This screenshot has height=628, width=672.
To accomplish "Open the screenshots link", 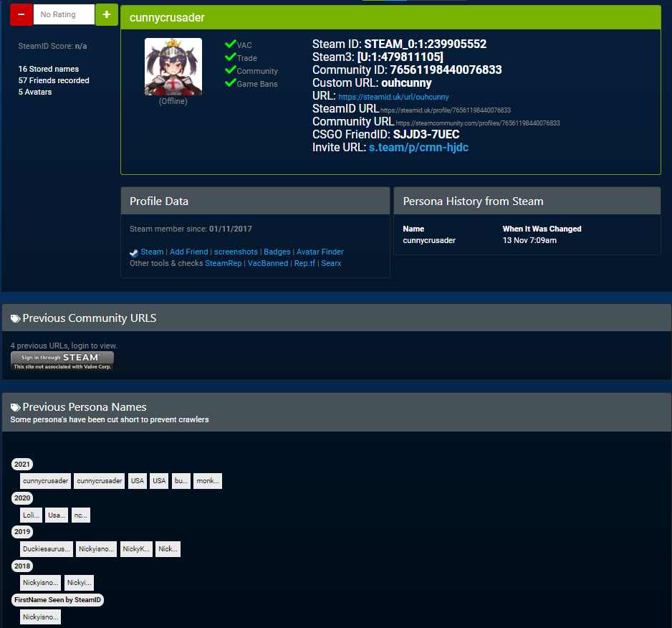I will (236, 252).
